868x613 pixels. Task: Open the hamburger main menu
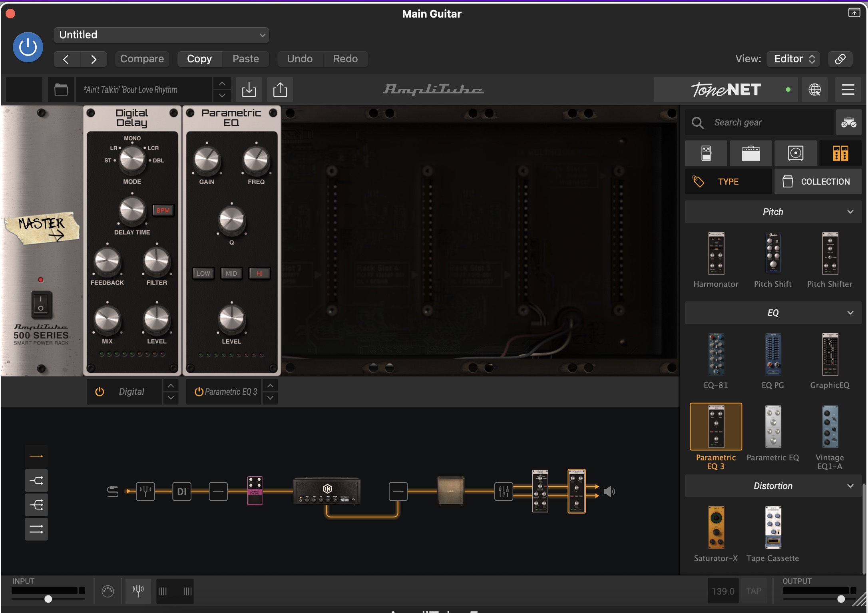pyautogui.click(x=848, y=90)
